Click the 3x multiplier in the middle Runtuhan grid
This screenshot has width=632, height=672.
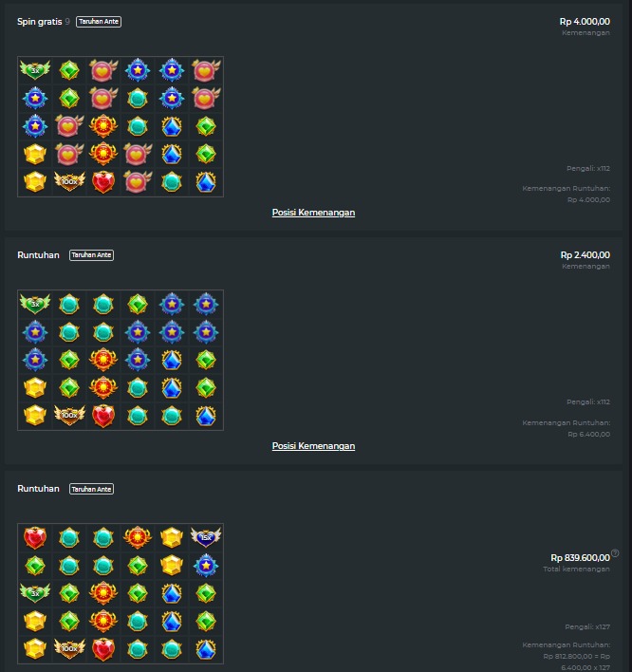point(35,304)
